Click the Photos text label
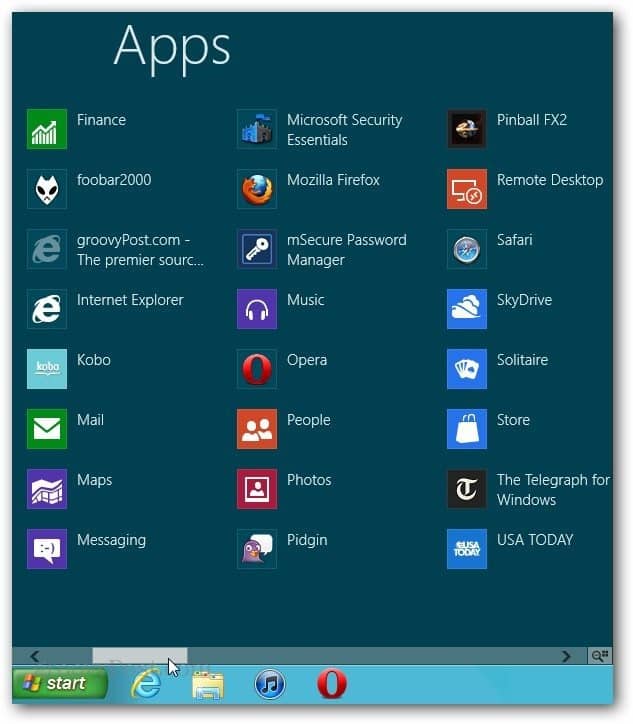Image resolution: width=633 pixels, height=724 pixels. (309, 480)
